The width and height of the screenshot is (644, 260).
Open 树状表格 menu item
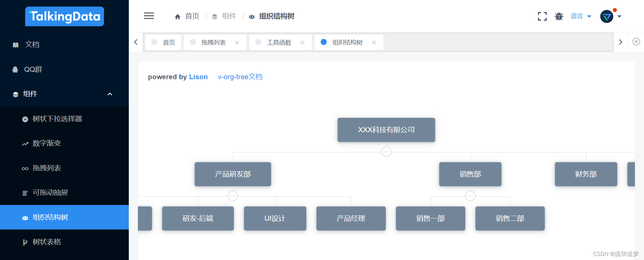(64, 242)
